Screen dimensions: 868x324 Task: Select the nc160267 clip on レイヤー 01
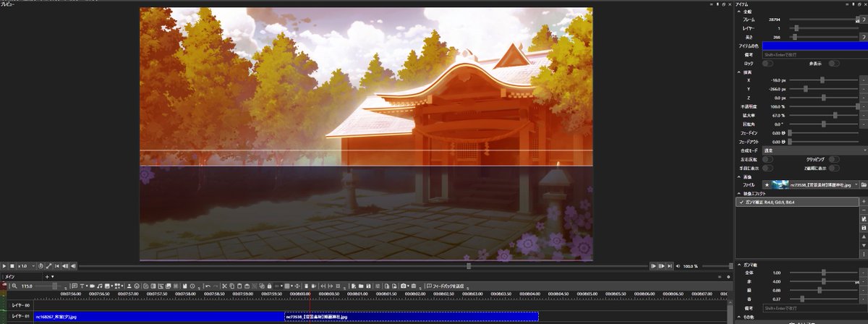point(159,317)
